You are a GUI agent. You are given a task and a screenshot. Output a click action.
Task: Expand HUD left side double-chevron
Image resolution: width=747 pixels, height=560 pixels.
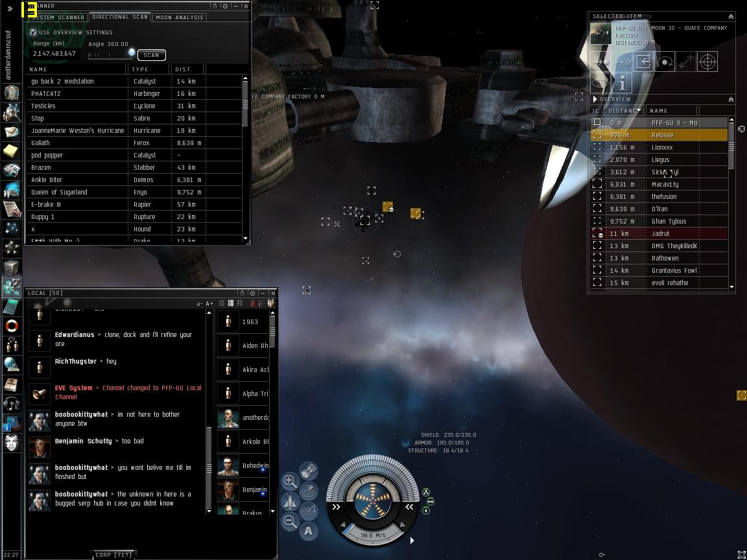[x=337, y=507]
